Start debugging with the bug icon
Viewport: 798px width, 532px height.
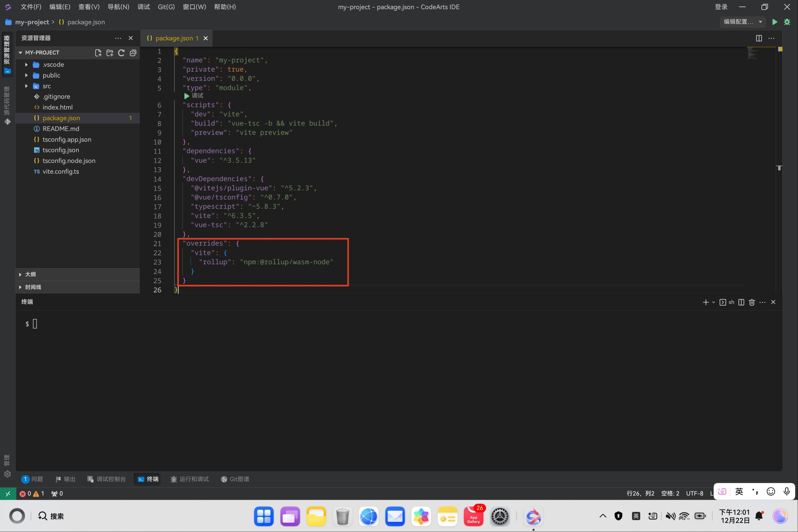(x=787, y=22)
